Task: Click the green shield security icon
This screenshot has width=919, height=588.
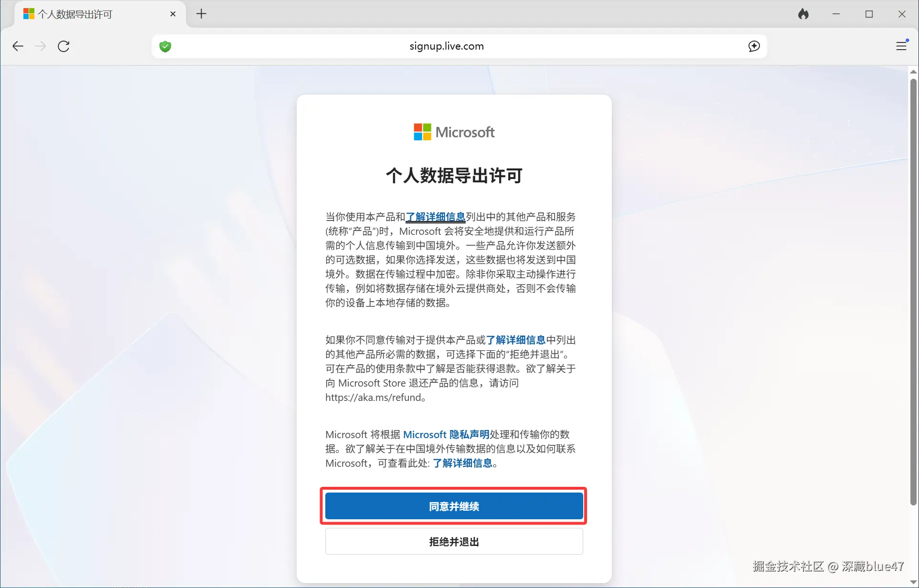Action: click(165, 46)
